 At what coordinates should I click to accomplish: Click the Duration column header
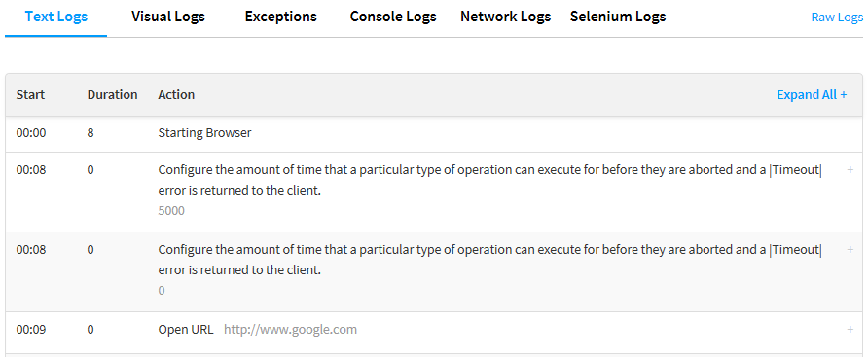[x=112, y=94]
